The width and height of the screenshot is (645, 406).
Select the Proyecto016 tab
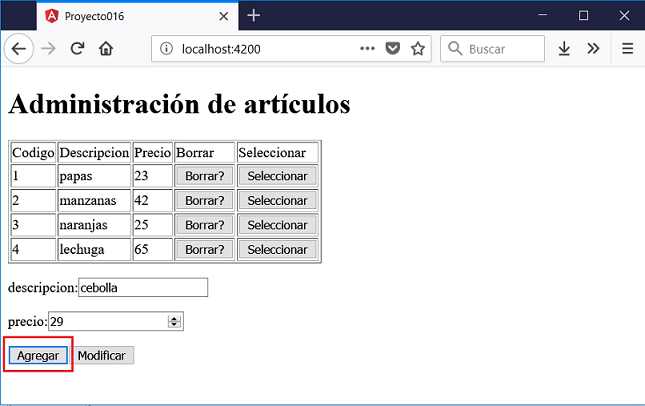(137, 16)
